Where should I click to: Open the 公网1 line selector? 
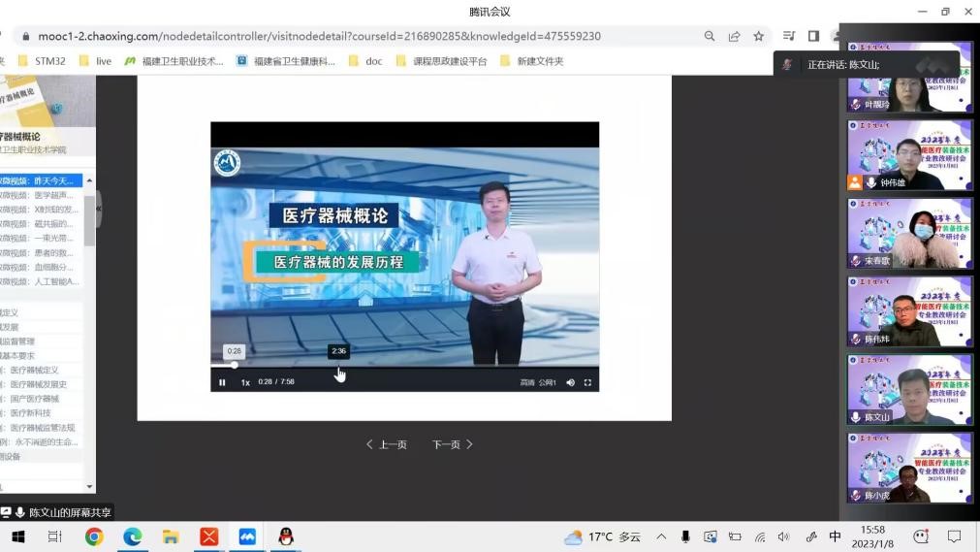[548, 382]
